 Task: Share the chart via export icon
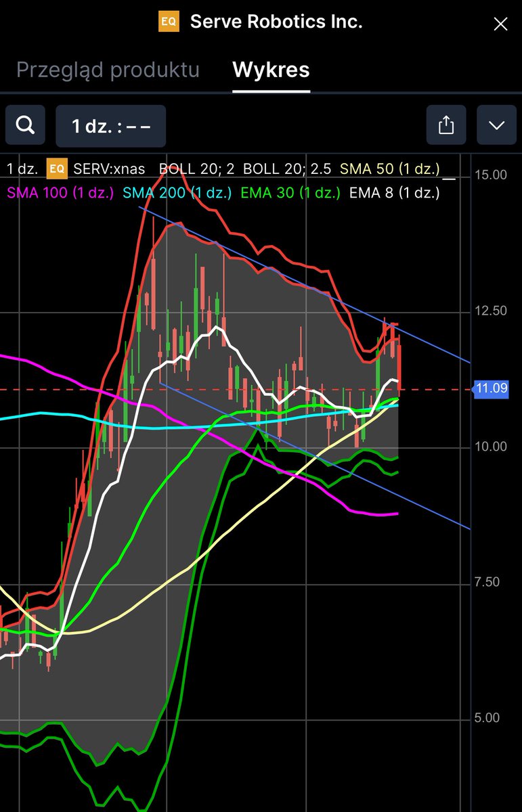click(x=445, y=126)
